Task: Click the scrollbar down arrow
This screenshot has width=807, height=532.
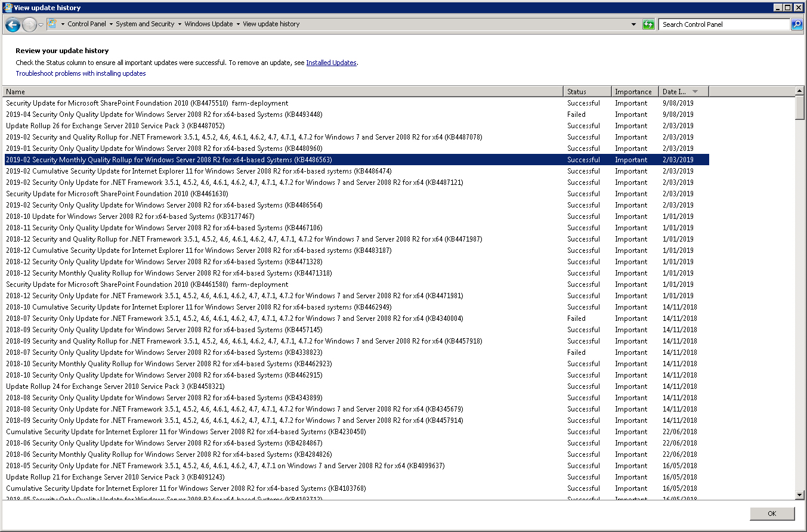Action: (800, 495)
